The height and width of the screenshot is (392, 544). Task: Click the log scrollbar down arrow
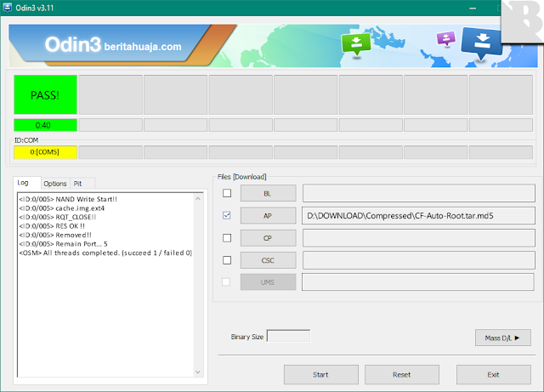[x=198, y=372]
